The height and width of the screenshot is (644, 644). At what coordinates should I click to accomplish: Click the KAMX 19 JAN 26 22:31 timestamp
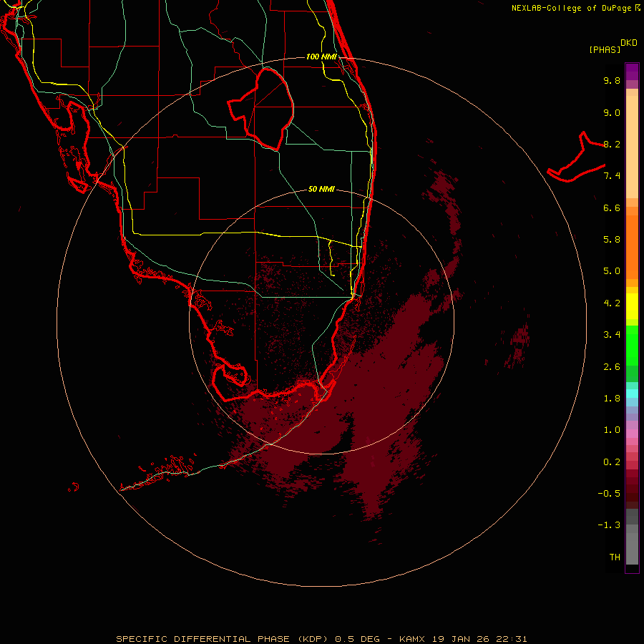tap(463, 639)
